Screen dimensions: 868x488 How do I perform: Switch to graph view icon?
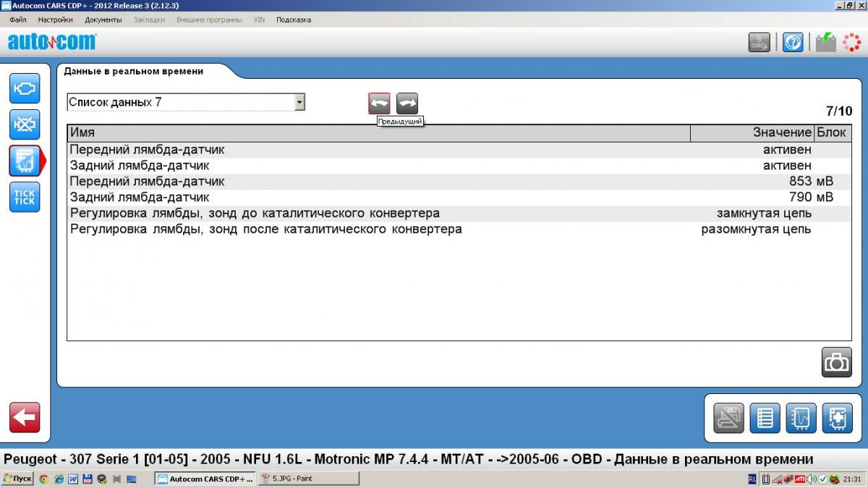(801, 418)
